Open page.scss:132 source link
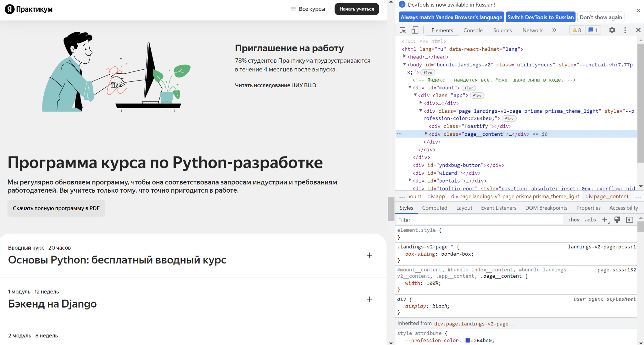The image size is (644, 345). coord(617,270)
